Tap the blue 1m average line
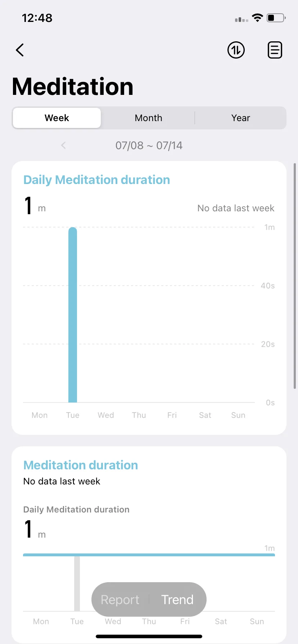Screen dimensions: 298x644 pyautogui.click(x=149, y=555)
